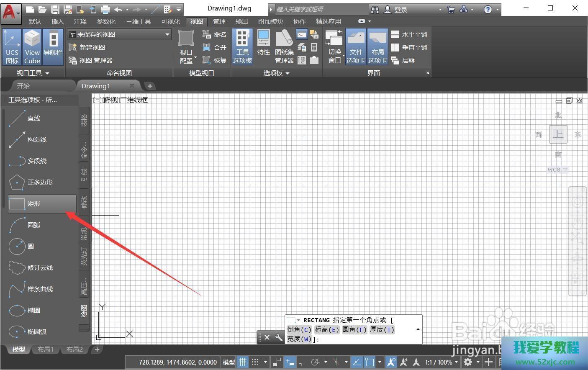The height and width of the screenshot is (370, 588).
Task: Toggle grid display in status bar
Action: [x=242, y=362]
